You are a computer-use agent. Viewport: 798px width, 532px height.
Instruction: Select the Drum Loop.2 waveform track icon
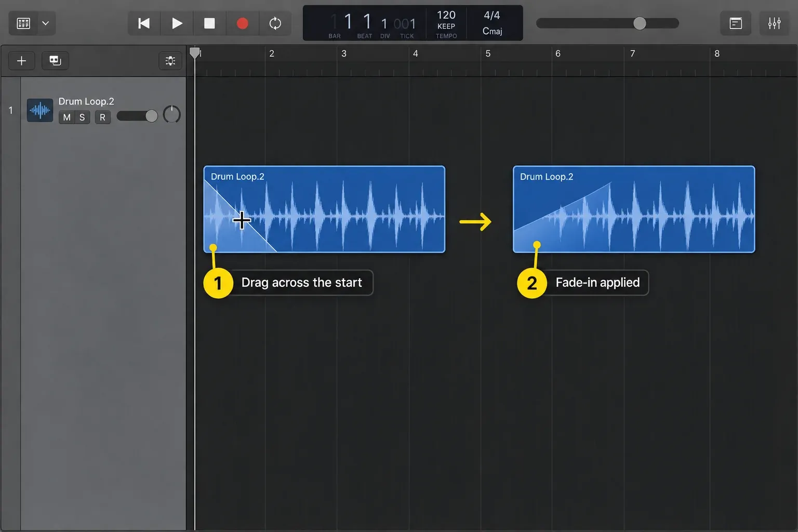(40, 110)
